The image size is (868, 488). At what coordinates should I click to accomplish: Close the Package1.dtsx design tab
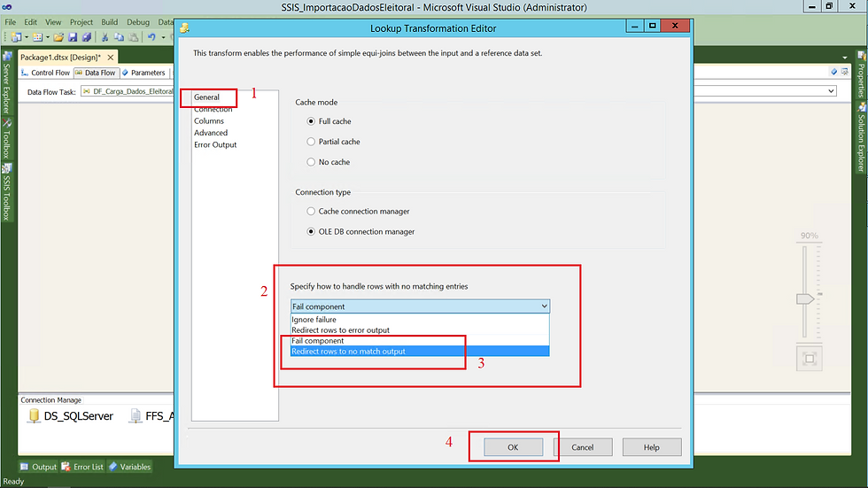(x=110, y=57)
